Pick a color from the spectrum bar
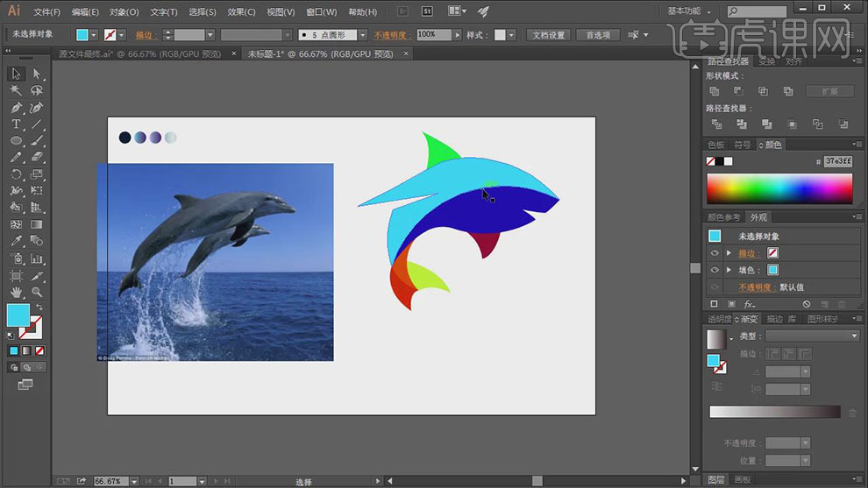868x488 pixels. 779,188
